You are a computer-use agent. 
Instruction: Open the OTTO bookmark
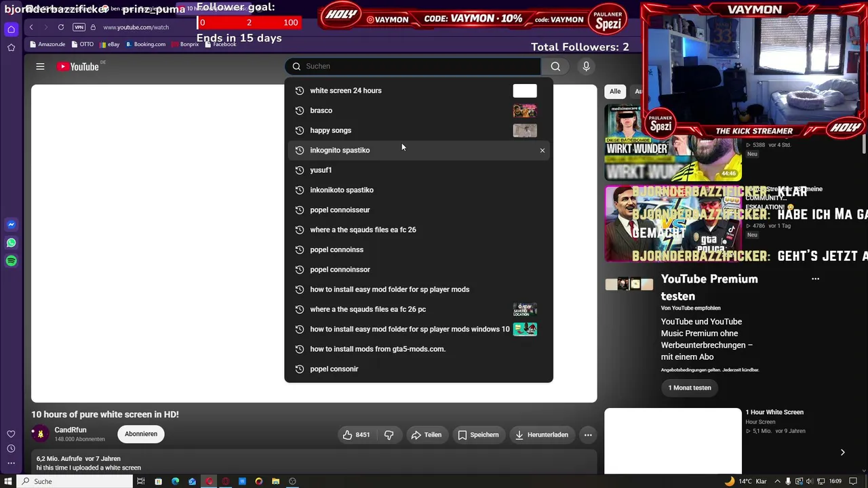pos(83,45)
